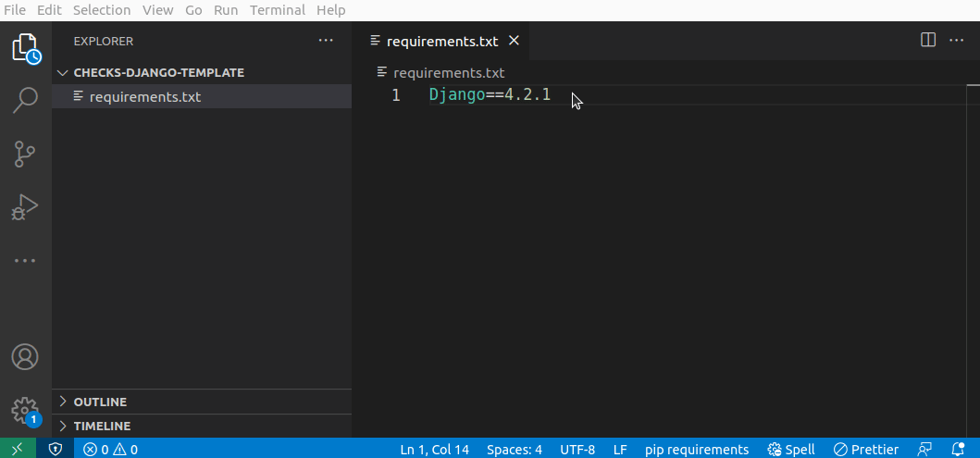This screenshot has height=458, width=980.
Task: Click the remote window indicator in status bar
Action: click(x=18, y=449)
